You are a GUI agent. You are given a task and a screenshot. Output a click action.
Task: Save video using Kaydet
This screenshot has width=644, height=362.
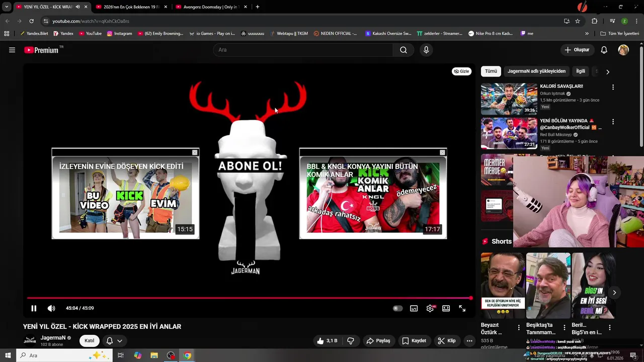click(414, 341)
